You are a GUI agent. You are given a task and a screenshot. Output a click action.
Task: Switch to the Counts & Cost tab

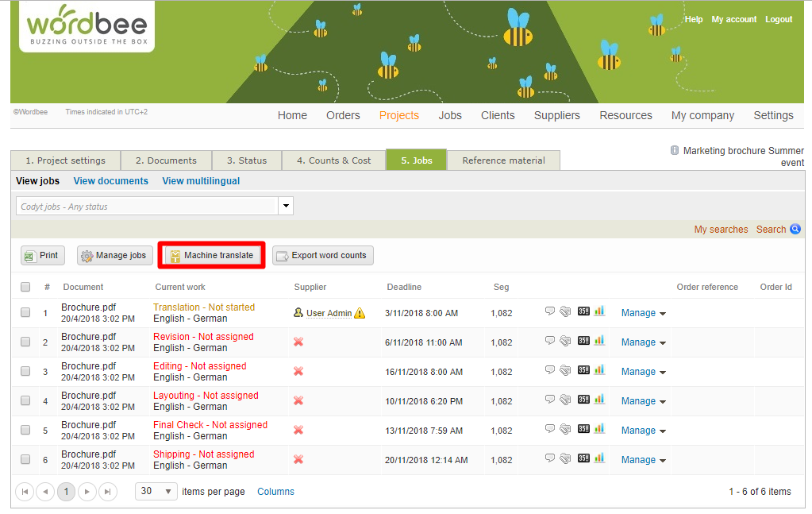pyautogui.click(x=333, y=160)
